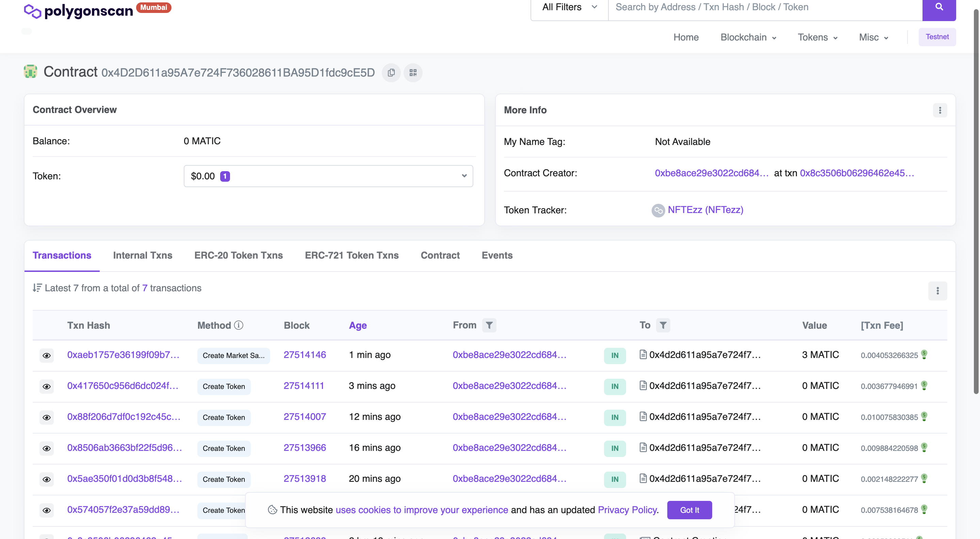
Task: Click the purple search magnifier button
Action: point(938,7)
